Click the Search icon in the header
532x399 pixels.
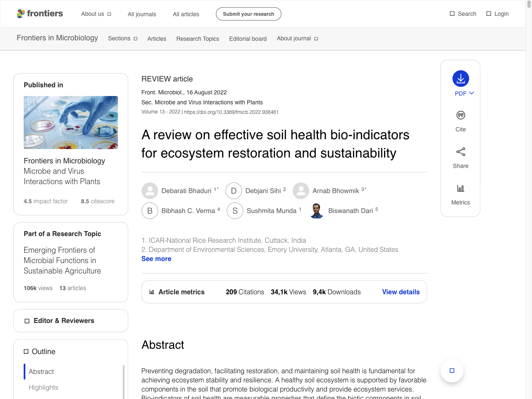pos(451,13)
